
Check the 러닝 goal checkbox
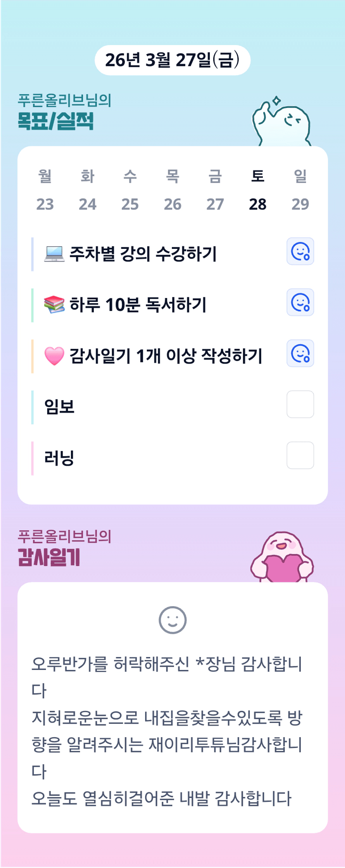point(300,455)
